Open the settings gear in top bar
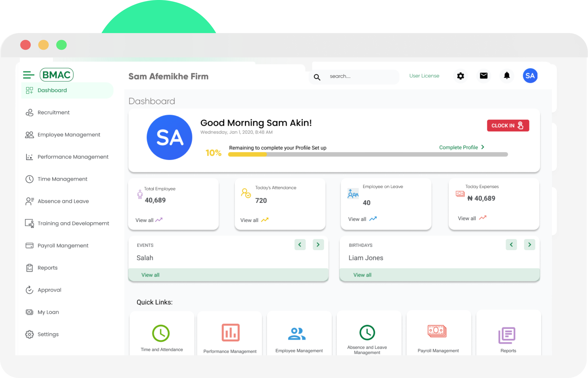Image resolution: width=588 pixels, height=378 pixels. (x=460, y=76)
